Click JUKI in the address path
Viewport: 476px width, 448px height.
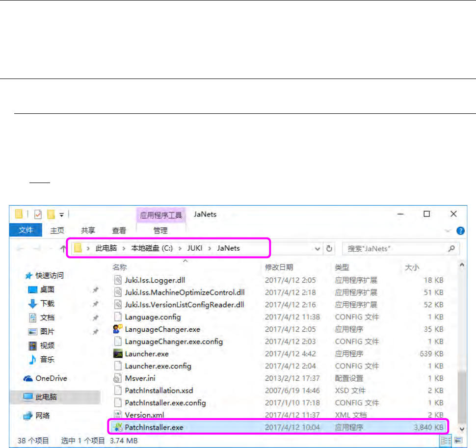[195, 248]
